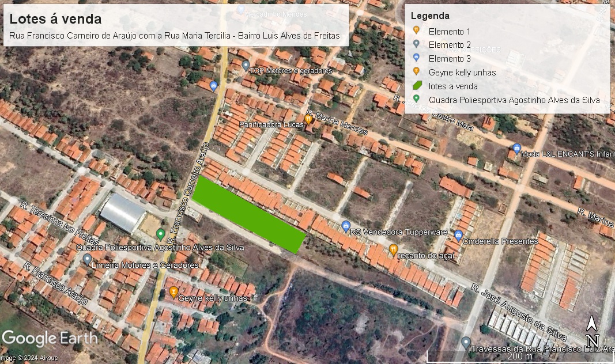The height and width of the screenshot is (364, 615).
Task: Click the 'Lotes á venda' title heading
Action: [x=55, y=19]
